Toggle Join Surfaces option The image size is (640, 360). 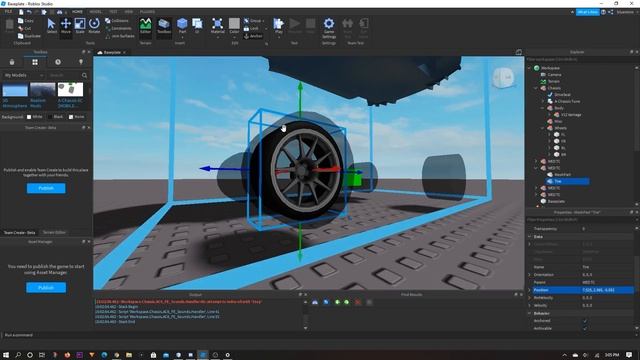point(120,36)
